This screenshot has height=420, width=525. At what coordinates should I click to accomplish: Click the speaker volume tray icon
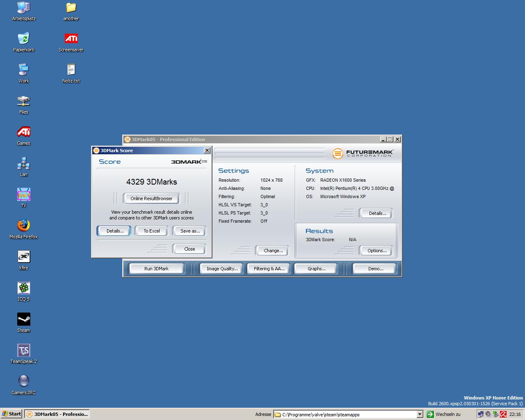point(488,414)
